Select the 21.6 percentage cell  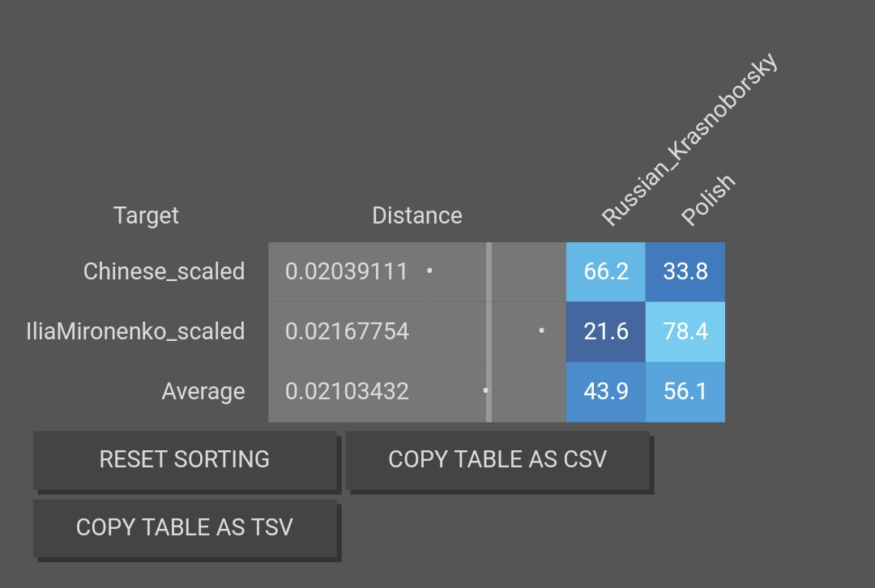tap(606, 331)
